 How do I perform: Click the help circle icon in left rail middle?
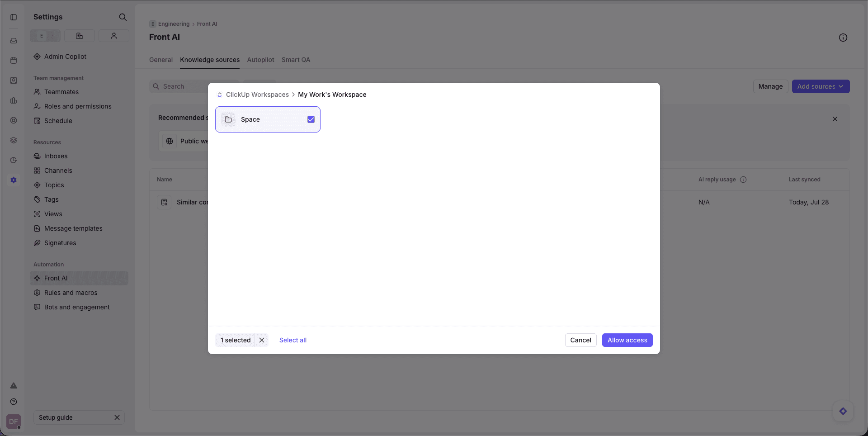tap(14, 120)
